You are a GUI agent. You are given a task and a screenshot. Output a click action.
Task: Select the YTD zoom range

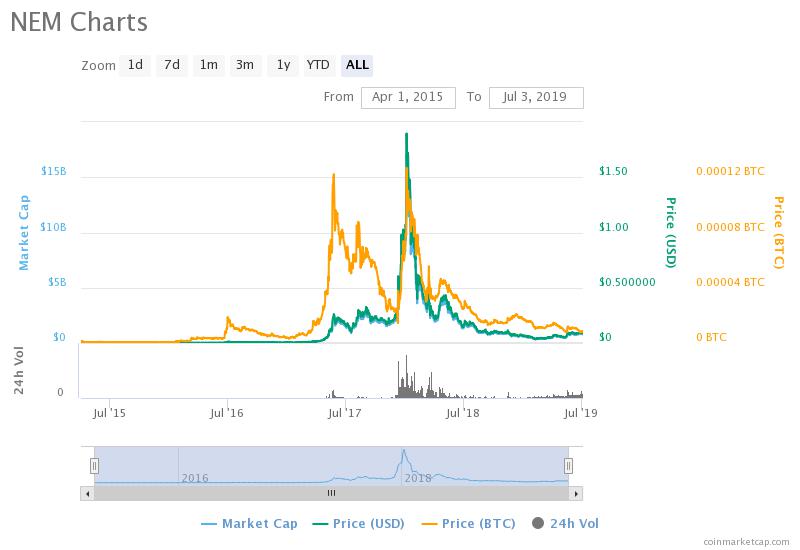tap(318, 65)
